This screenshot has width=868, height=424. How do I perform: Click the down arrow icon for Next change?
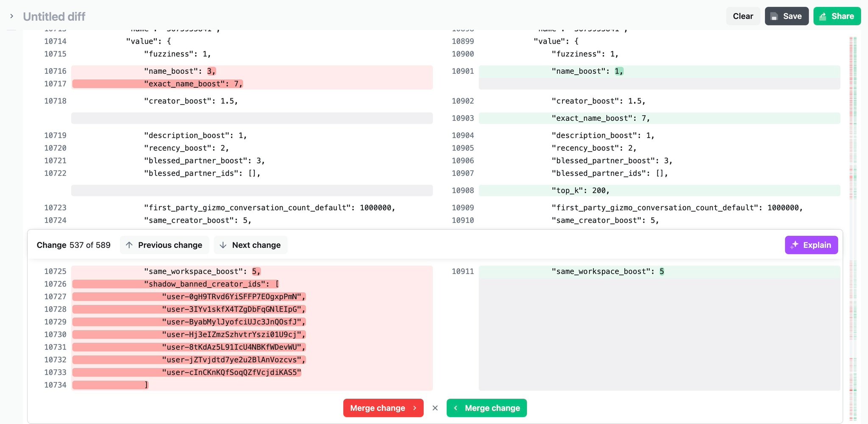click(x=223, y=245)
